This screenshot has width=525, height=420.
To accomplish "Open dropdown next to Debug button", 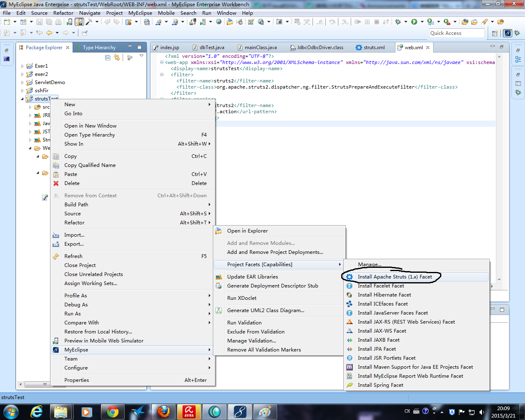I will pos(406,22).
